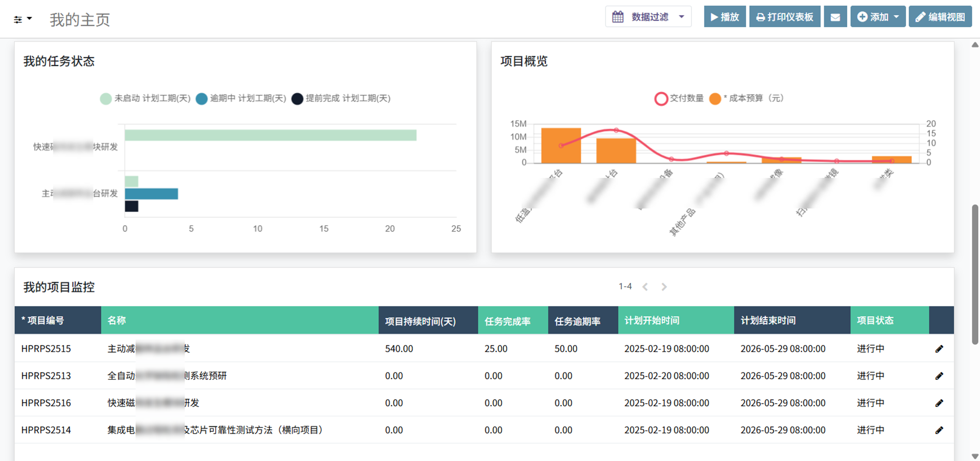Click the email envelope icon button
980x461 pixels.
pos(835,17)
